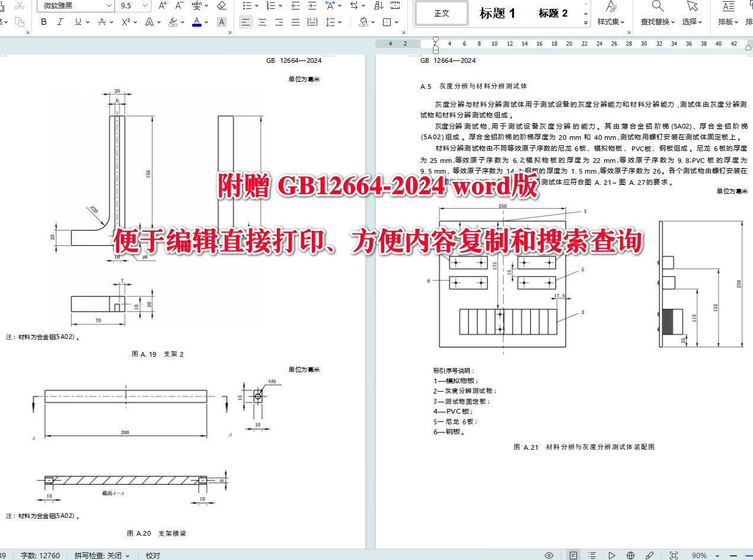
Task: Toggle justify alignment
Action: 294,22
